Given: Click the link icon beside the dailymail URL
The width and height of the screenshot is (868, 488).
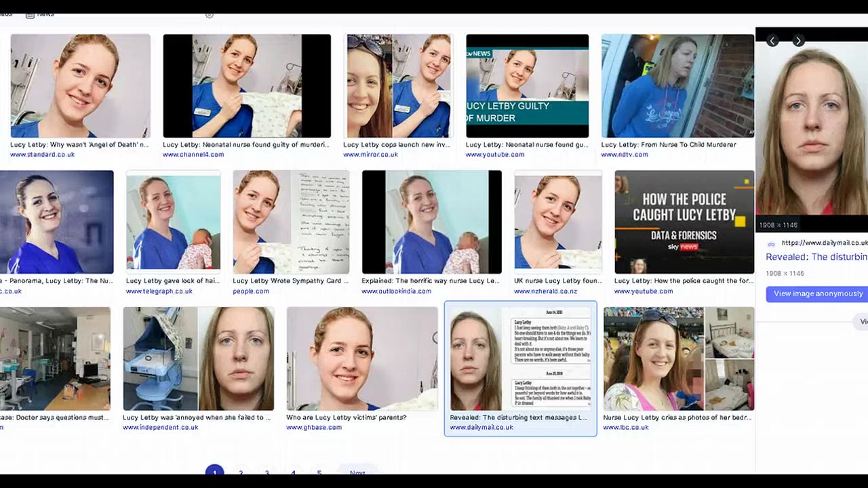Looking at the screenshot, I should click(x=771, y=244).
